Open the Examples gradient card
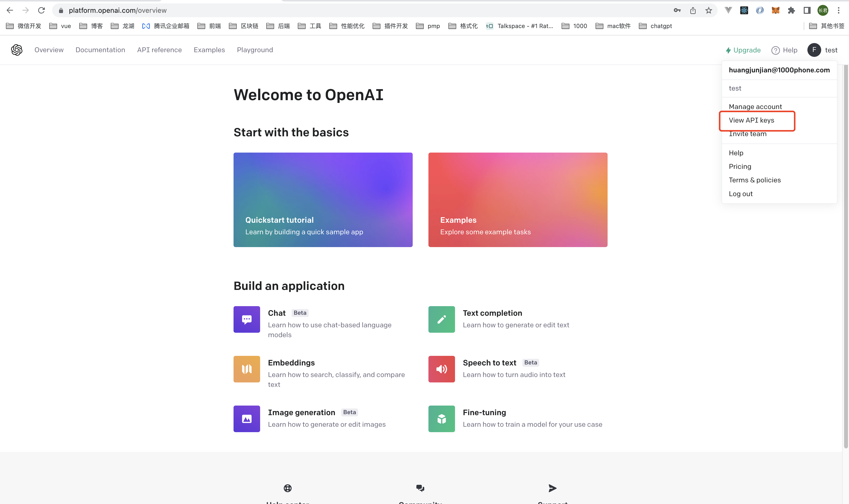Image resolution: width=849 pixels, height=504 pixels. click(x=518, y=200)
